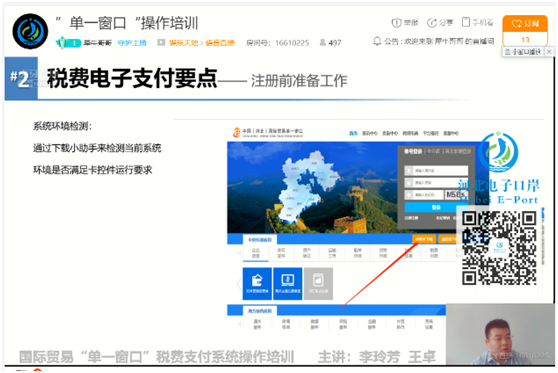
Task: Toggle subscription with the orange 订阅 button
Action: 525,23
